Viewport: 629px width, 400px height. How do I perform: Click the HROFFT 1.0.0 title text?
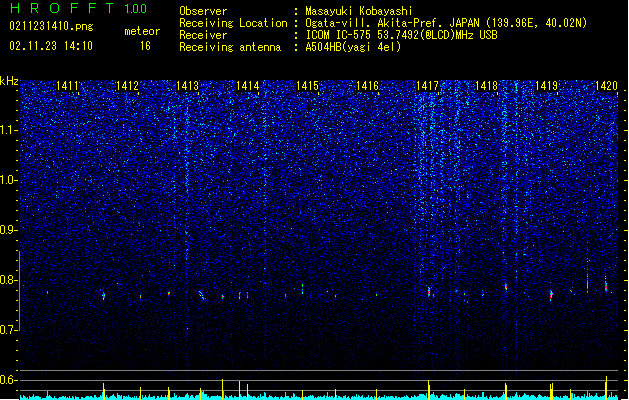tap(78, 8)
